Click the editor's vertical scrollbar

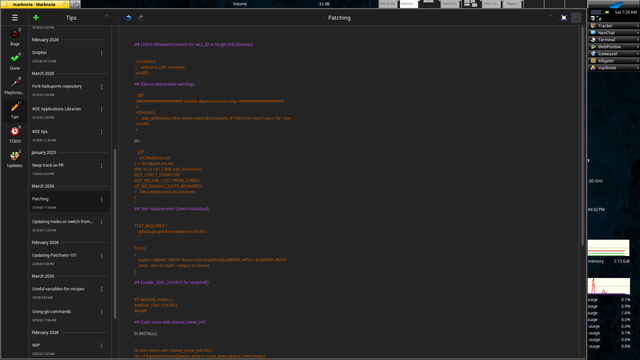point(582,136)
